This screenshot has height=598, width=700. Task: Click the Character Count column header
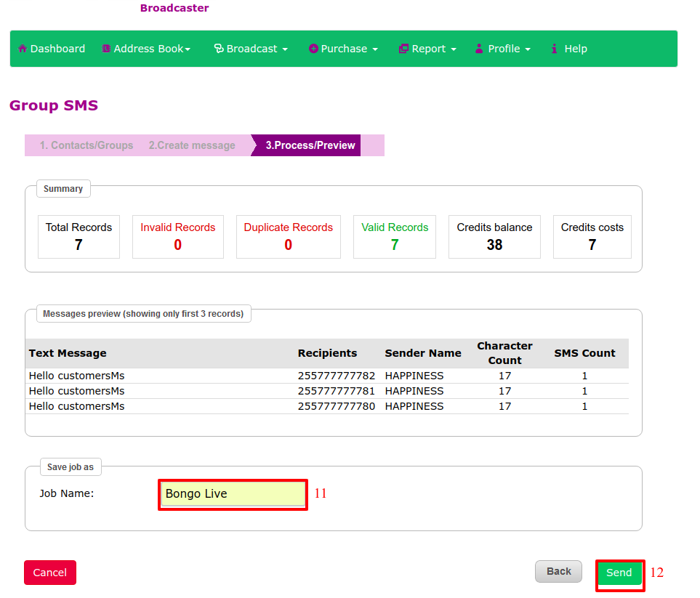[x=505, y=353]
